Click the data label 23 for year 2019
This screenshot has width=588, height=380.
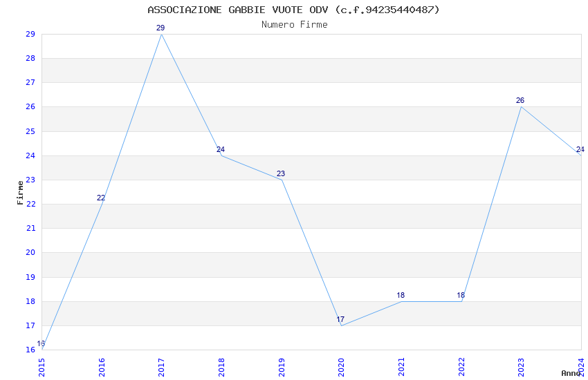pos(281,173)
